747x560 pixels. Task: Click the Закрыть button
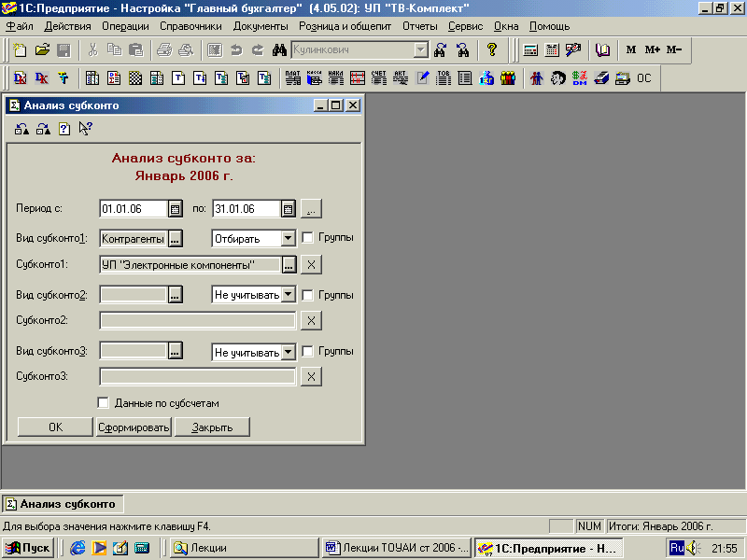tap(212, 427)
